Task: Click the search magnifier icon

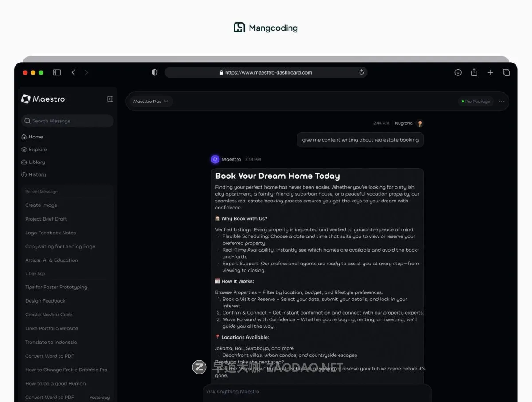Action: (27, 121)
